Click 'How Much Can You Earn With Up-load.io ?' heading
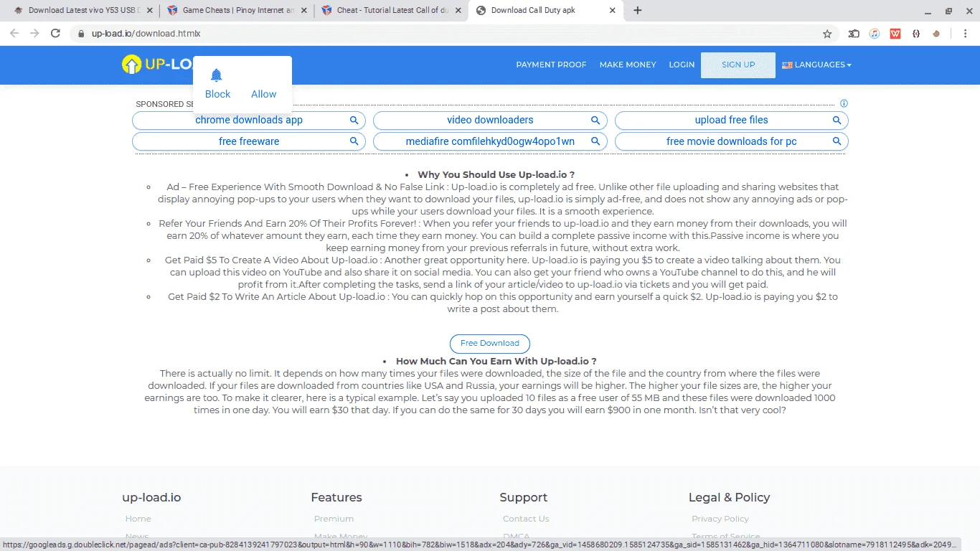This screenshot has height=551, width=980. click(496, 362)
